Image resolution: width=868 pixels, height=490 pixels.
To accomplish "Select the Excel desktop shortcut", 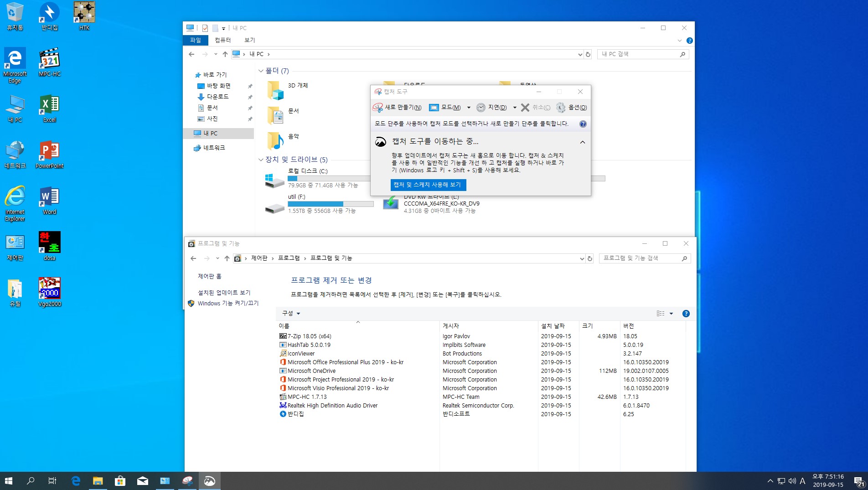I will pos(49,108).
